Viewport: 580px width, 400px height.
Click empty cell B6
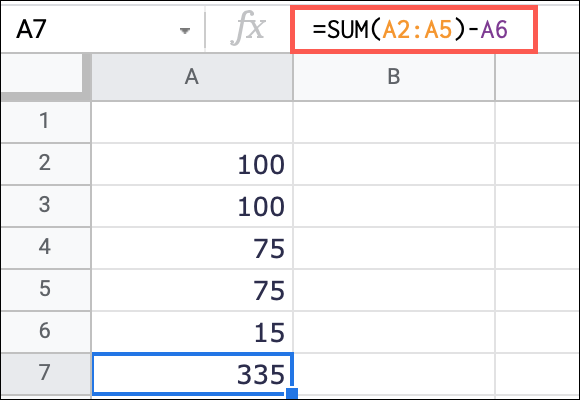(x=394, y=331)
